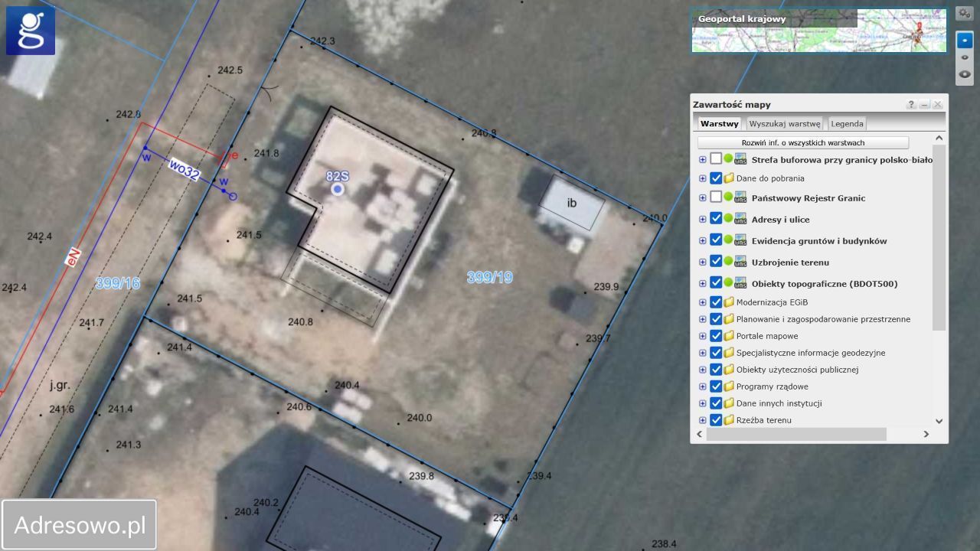980x551 pixels.
Task: Click Rozwiń inf. o wszystkich warstwach button
Action: 803,143
